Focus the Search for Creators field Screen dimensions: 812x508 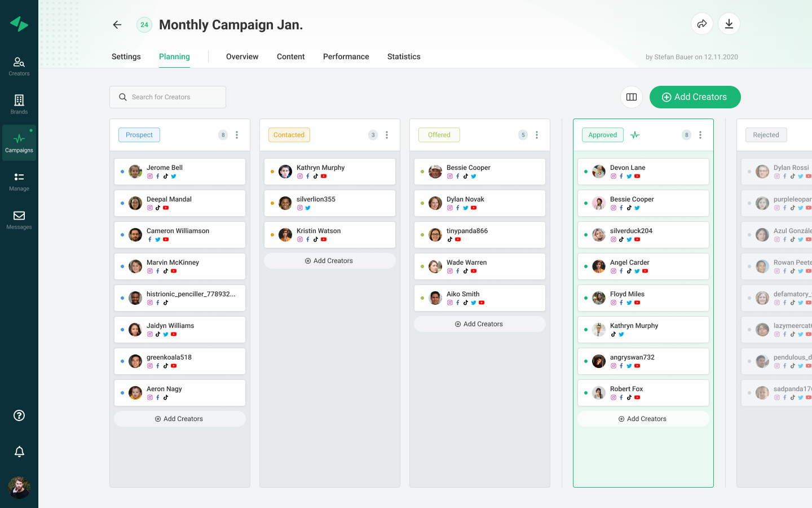click(167, 97)
